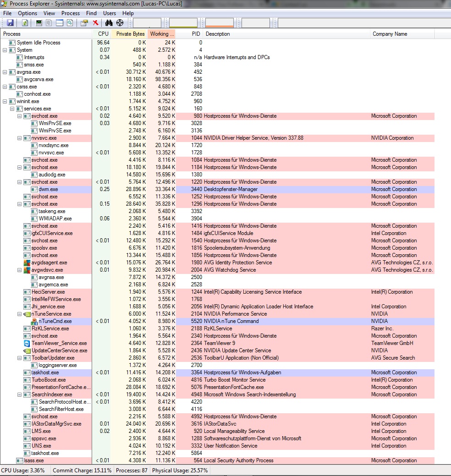Select the PresentationFontCache process row
The height and width of the screenshot is (476, 451).
coord(217,387)
